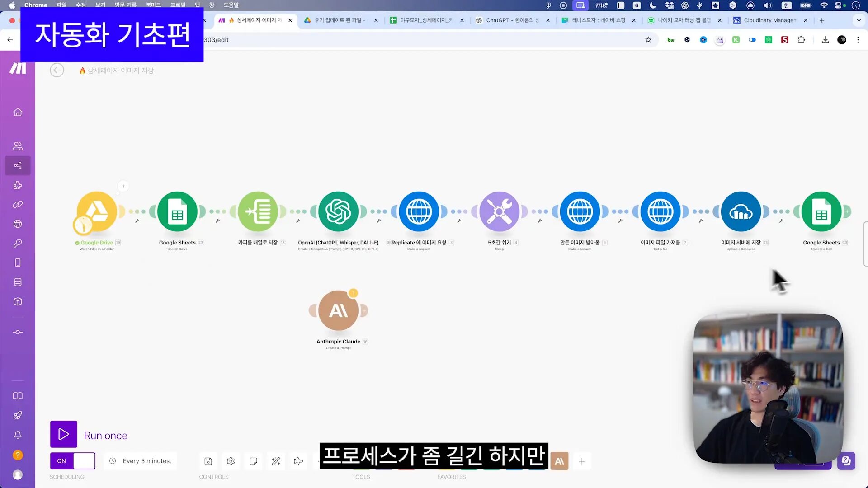Click the scenario title 상세페이지 이미지 저장
The width and height of the screenshot is (868, 488).
coord(120,70)
